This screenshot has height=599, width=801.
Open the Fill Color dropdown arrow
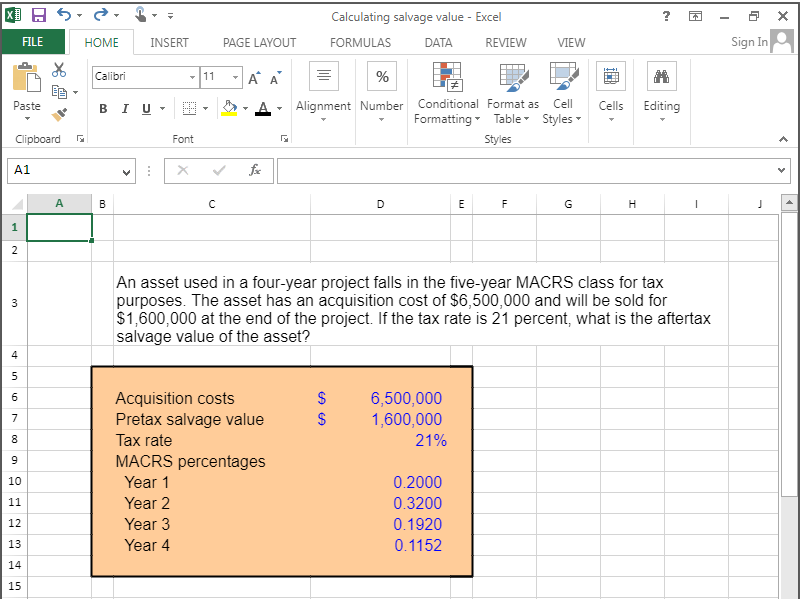tap(245, 108)
